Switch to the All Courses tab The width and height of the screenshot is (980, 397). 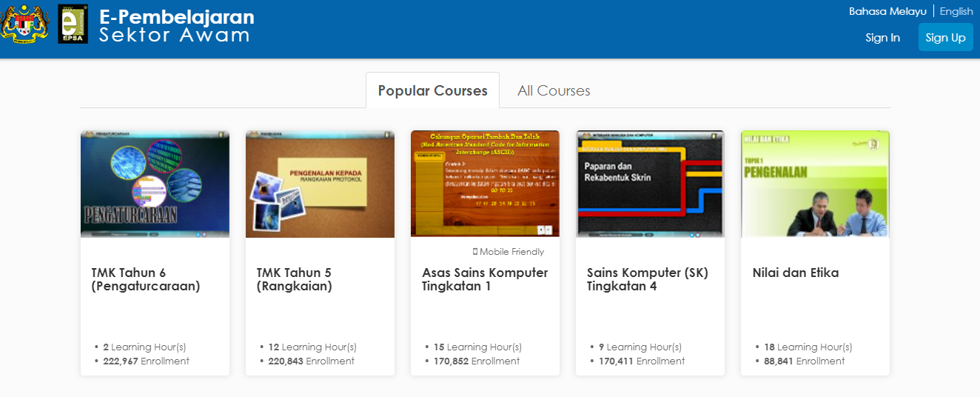click(x=554, y=90)
